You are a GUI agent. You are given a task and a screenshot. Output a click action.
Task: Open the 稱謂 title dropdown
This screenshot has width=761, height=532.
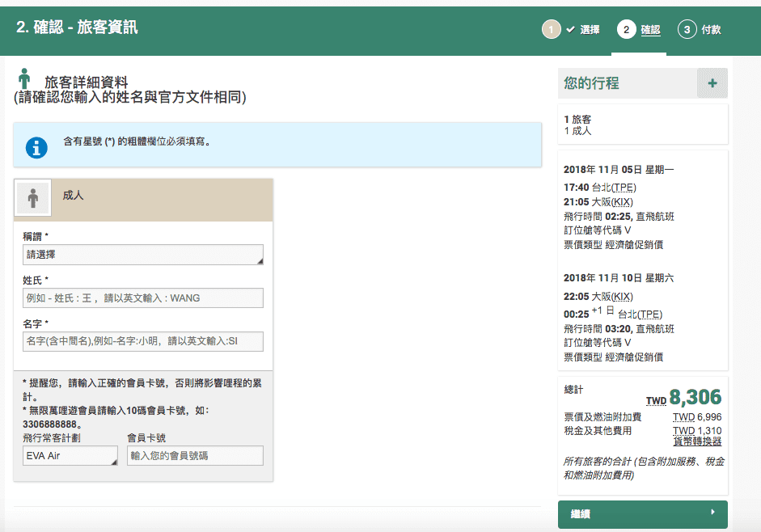click(x=143, y=255)
